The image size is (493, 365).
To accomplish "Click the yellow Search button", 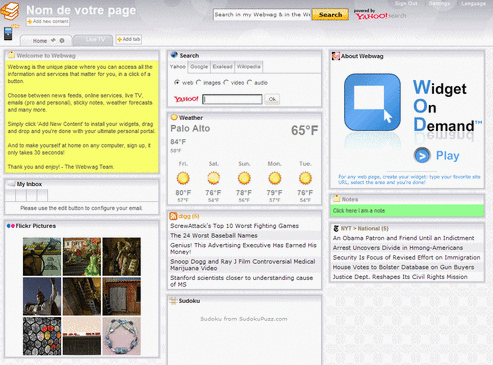I will 330,15.
